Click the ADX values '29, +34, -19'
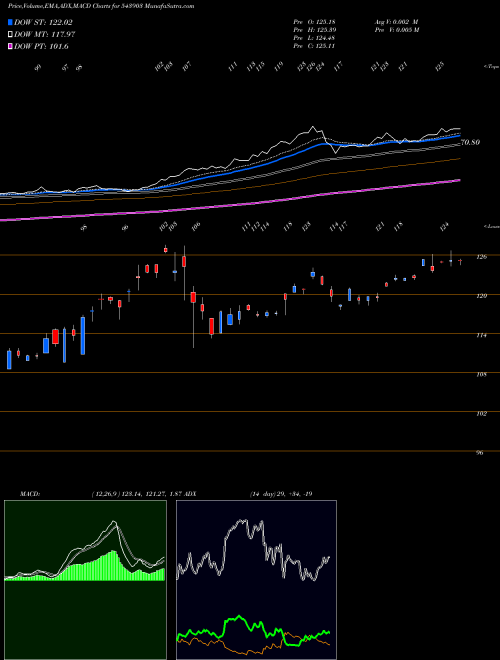The image size is (500, 660). (295, 494)
